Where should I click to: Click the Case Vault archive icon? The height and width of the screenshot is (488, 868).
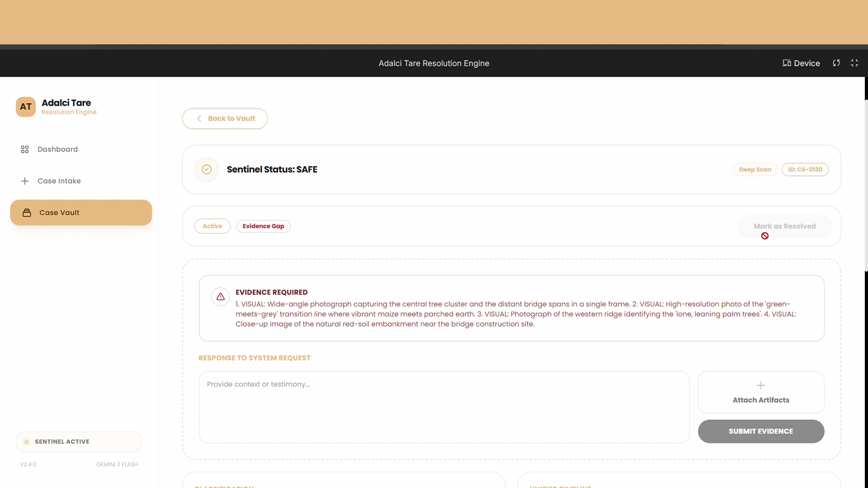(27, 213)
